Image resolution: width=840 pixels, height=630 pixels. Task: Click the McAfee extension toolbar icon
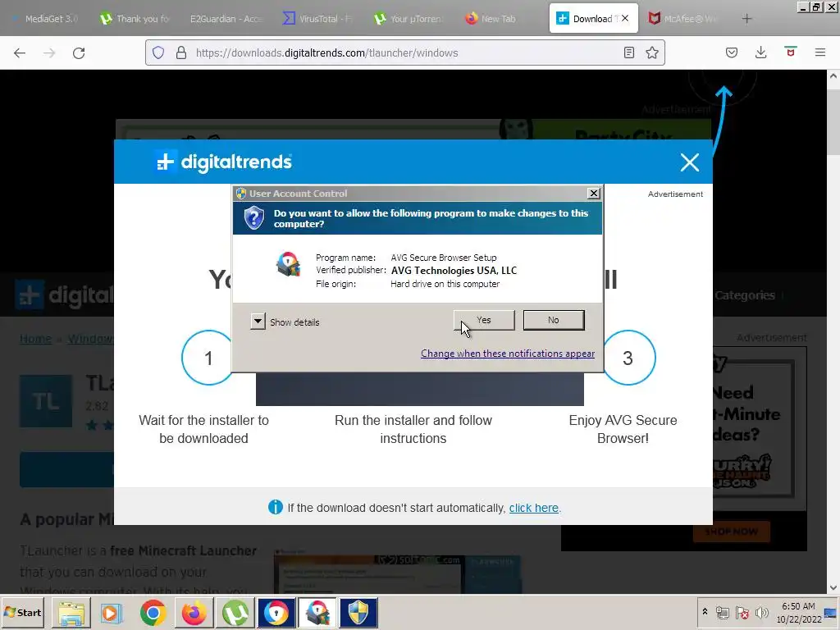(790, 52)
